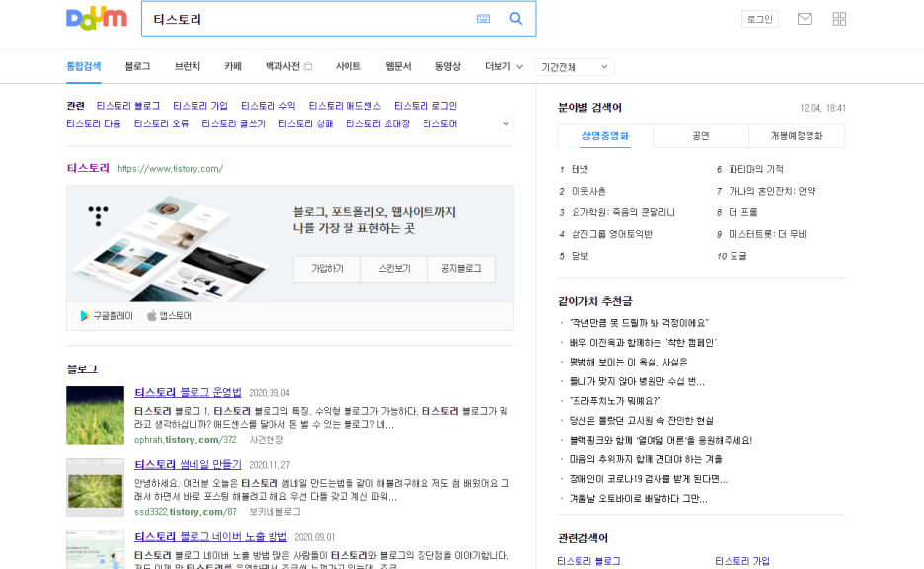This screenshot has width=924, height=569.
Task: Click the 로그인 button
Action: coord(759,19)
